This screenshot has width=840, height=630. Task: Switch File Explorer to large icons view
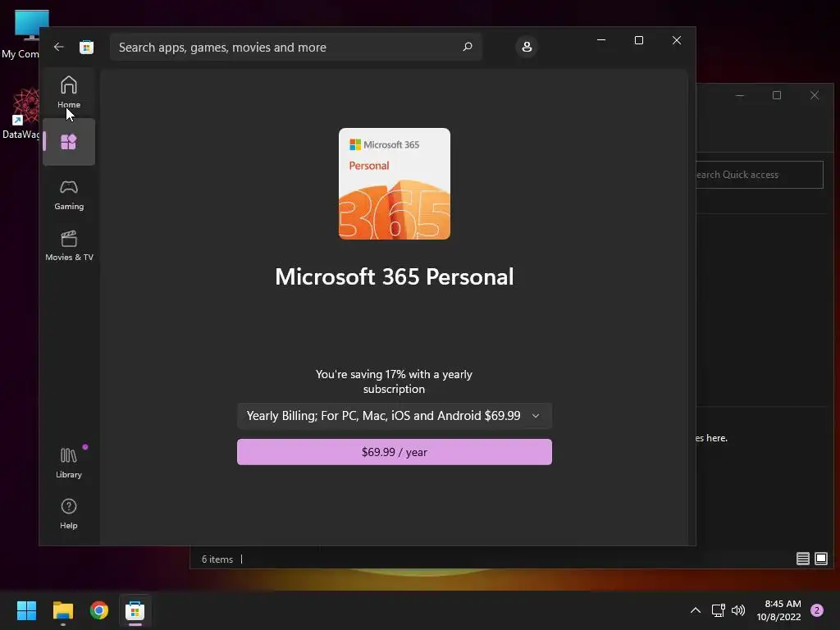coord(820,559)
